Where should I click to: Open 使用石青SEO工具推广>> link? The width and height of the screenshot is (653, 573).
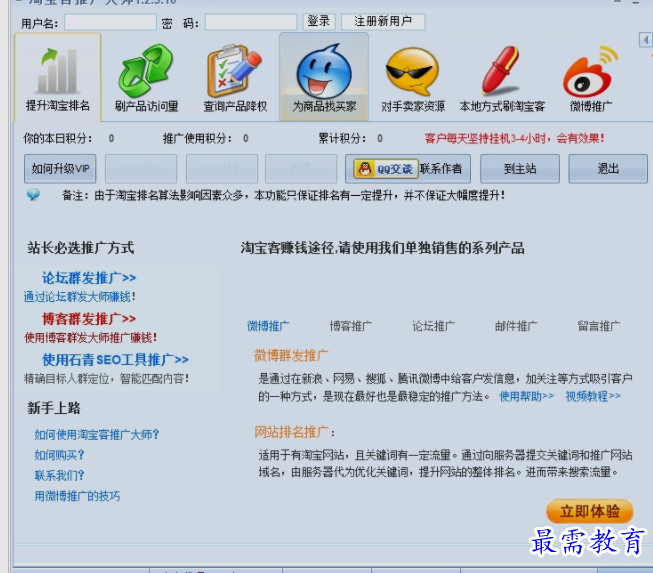tap(115, 359)
